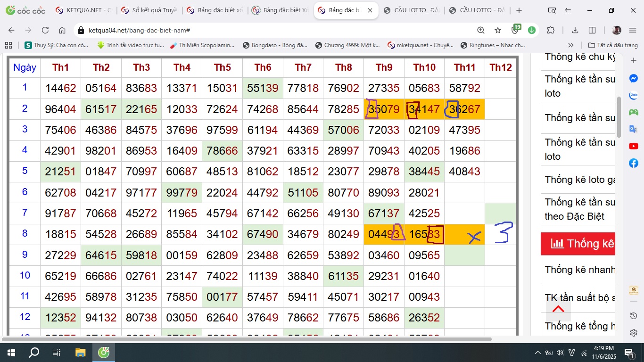
Task: Open Messenger in the browser sidebar
Action: (634, 79)
